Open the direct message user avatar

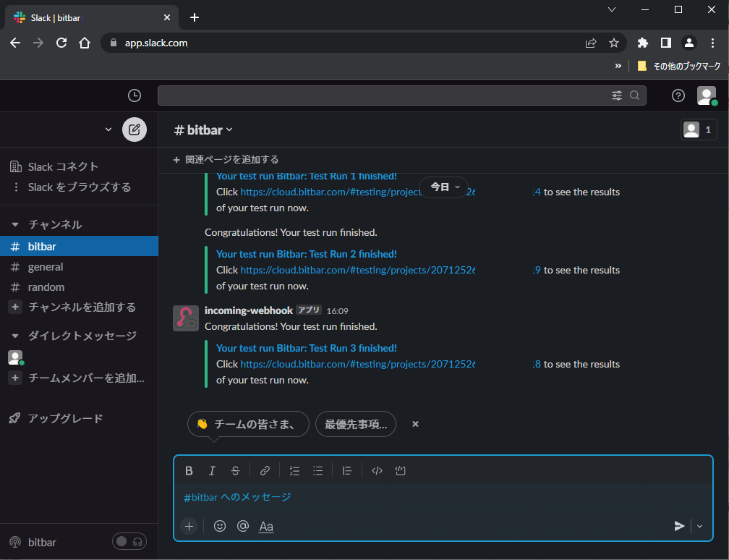[x=15, y=357]
